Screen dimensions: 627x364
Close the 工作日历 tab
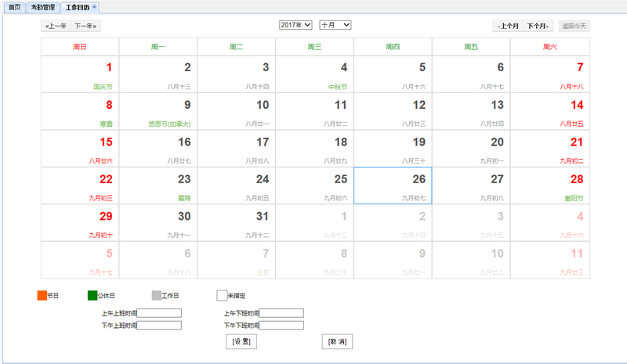click(95, 6)
